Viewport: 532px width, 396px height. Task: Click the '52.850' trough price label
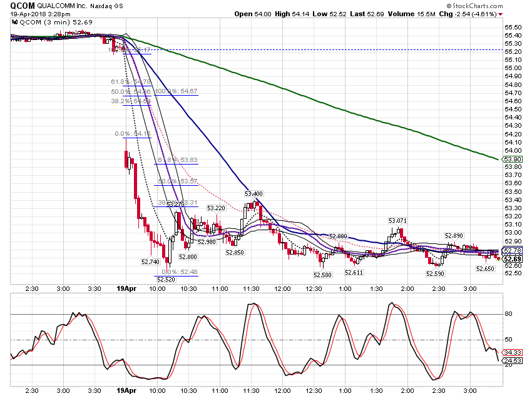[x=235, y=252]
